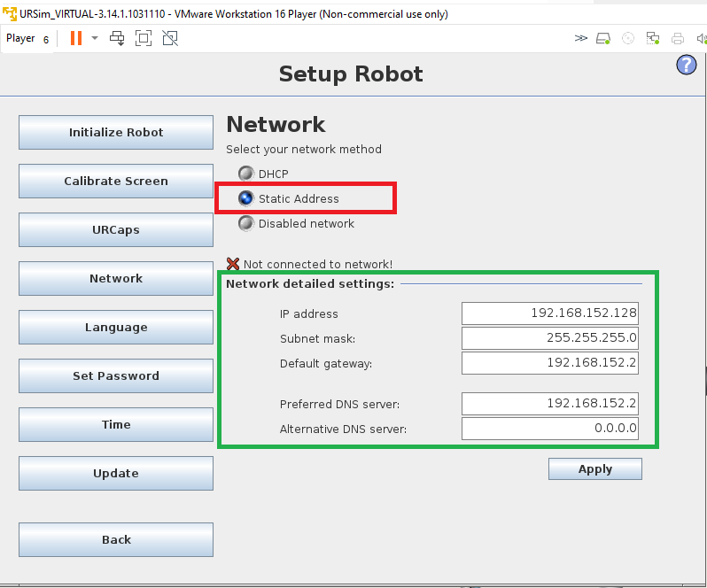707x588 pixels.
Task: Click the CD/DVD drive device icon
Action: 628,38
